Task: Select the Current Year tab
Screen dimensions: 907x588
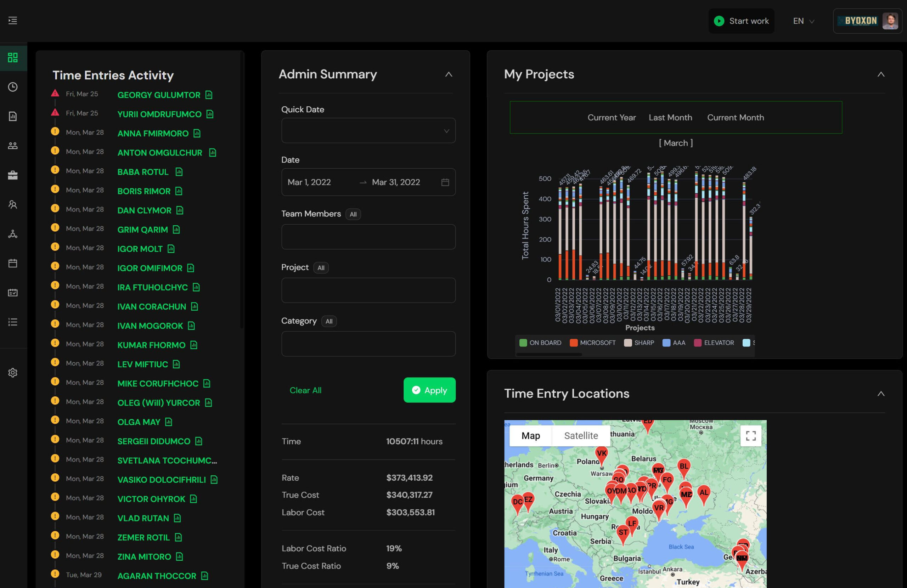Action: (611, 117)
